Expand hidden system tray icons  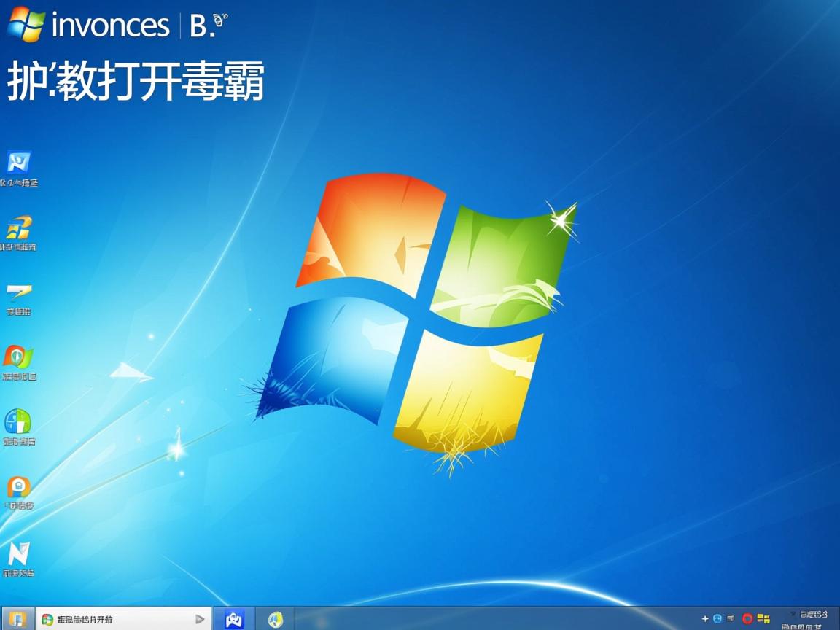pyautogui.click(x=792, y=615)
